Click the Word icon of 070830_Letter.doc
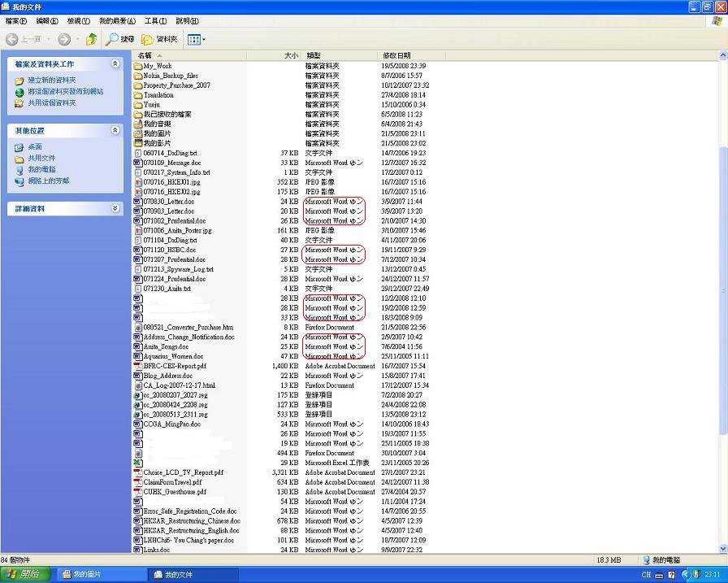 138,202
